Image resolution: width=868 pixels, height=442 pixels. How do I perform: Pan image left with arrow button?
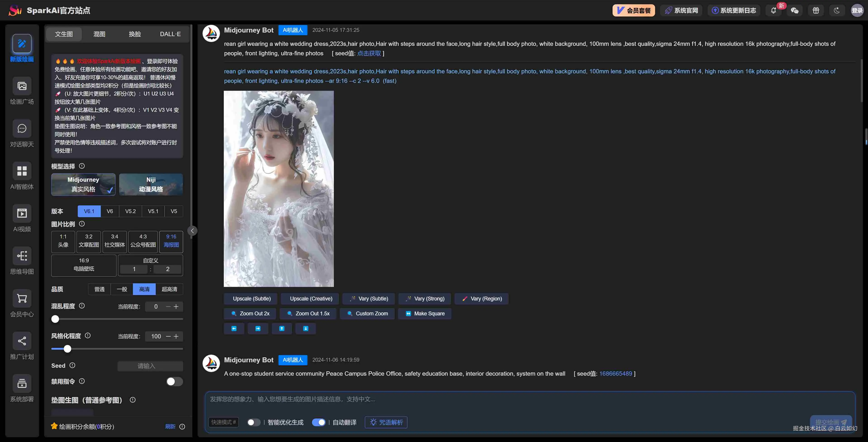tap(234, 328)
